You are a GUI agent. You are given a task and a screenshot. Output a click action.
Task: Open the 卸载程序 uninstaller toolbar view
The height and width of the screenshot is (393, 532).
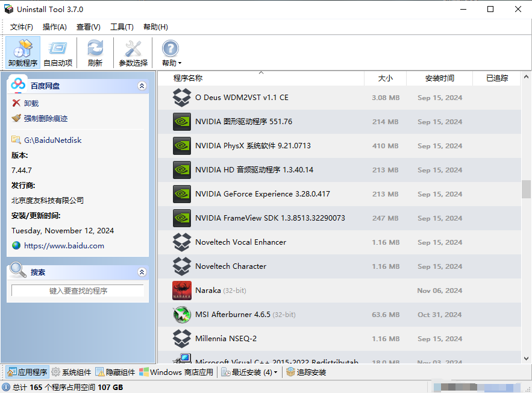(23, 52)
